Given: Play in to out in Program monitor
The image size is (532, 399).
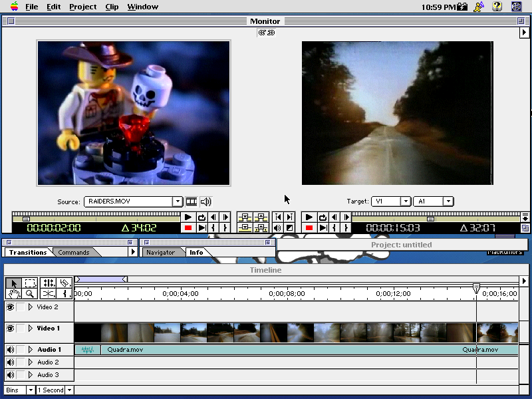Looking at the screenshot, I should (323, 227).
